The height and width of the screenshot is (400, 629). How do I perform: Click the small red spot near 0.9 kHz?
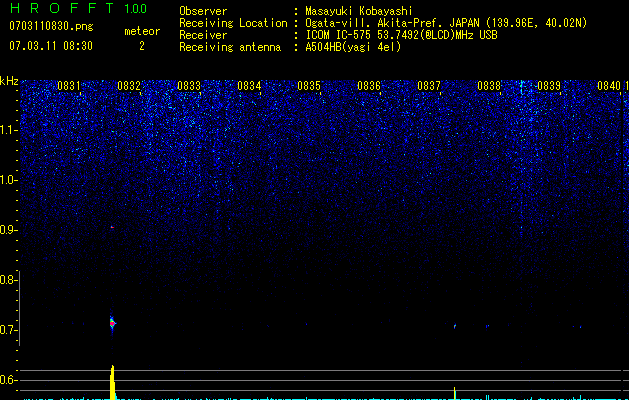[112, 227]
